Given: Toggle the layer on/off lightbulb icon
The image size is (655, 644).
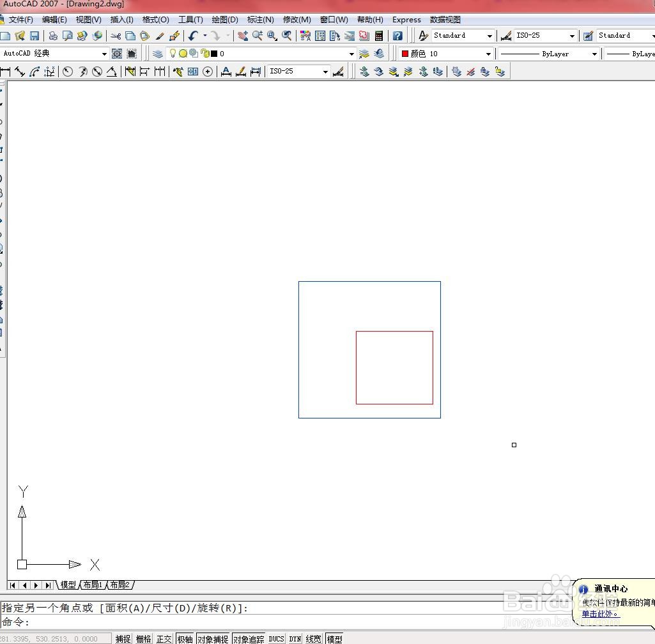Looking at the screenshot, I should click(173, 53).
